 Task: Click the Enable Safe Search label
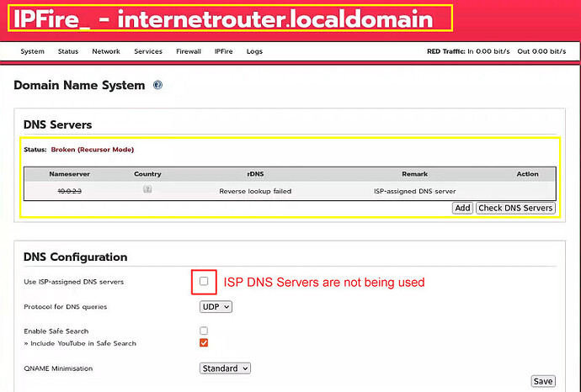pos(56,331)
